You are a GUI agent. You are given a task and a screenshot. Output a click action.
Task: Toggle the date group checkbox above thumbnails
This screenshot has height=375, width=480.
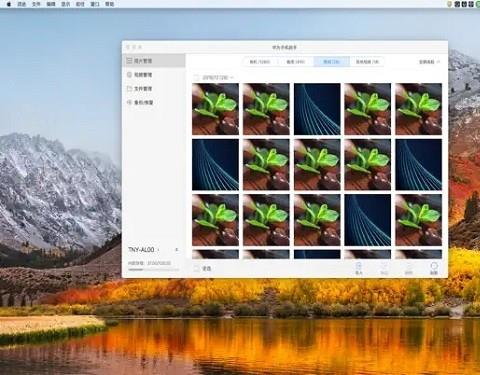point(196,77)
